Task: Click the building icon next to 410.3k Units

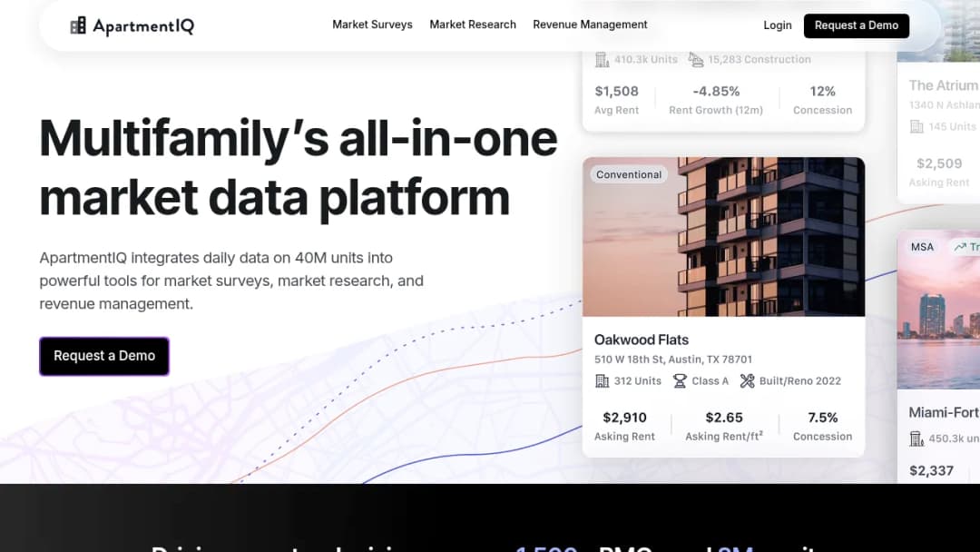Action: point(602,59)
